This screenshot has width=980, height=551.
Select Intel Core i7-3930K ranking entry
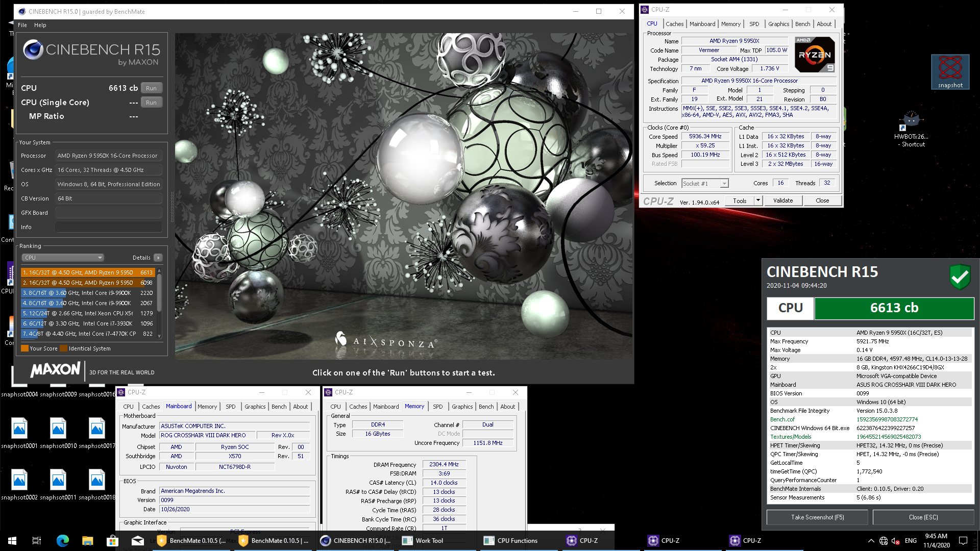[x=87, y=323]
